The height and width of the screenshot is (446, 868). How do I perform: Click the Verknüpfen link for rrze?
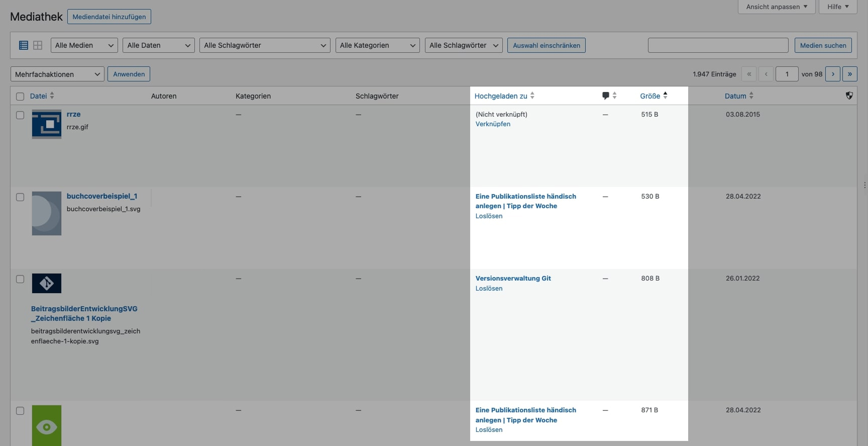[x=493, y=124]
